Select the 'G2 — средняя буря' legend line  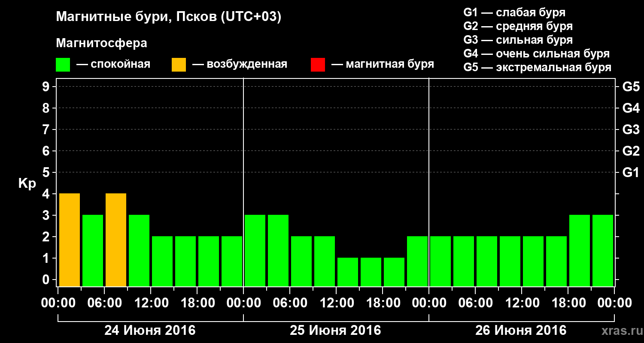tap(518, 26)
